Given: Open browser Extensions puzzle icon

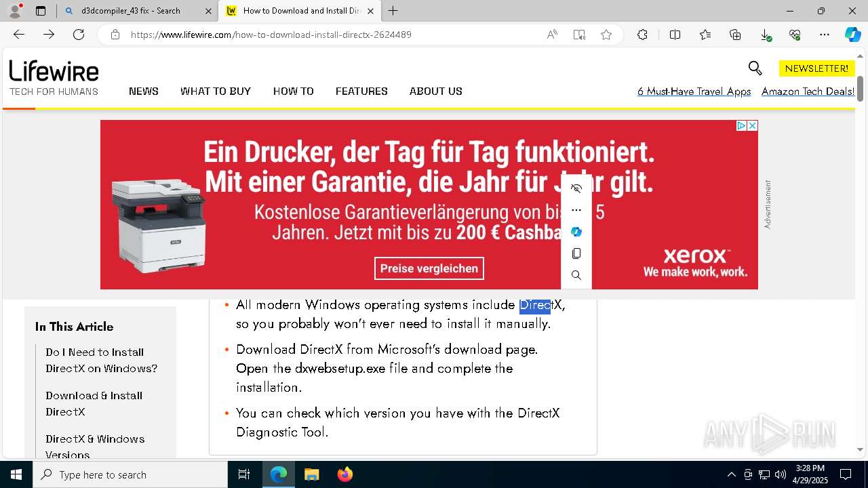Looking at the screenshot, I should 642,35.
